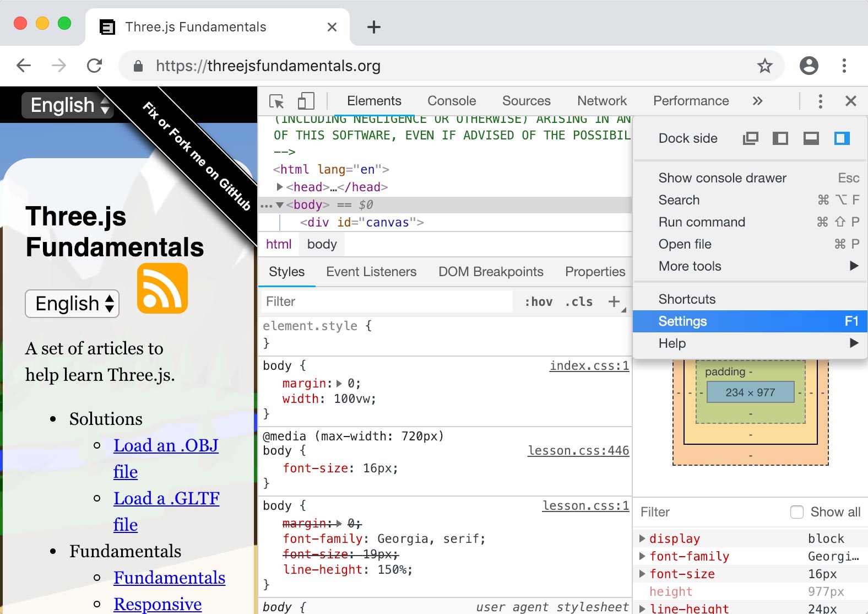Choose Settings from the DevTools menu

[x=683, y=321]
